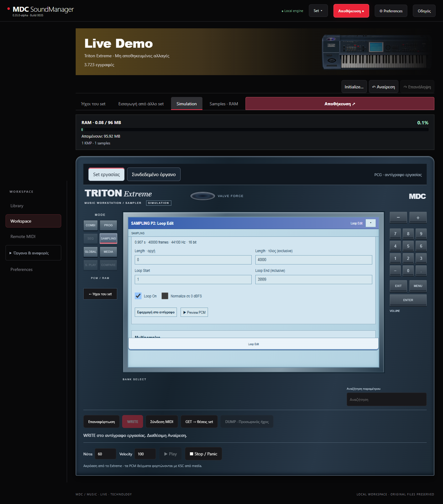Click Εφαρμογή στο αντίγραφο button
The image size is (443, 504).
point(156,312)
